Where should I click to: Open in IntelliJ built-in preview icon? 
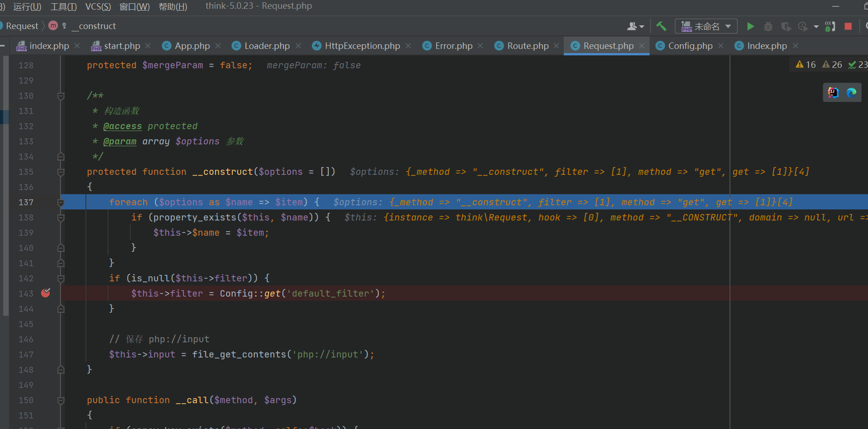[833, 93]
